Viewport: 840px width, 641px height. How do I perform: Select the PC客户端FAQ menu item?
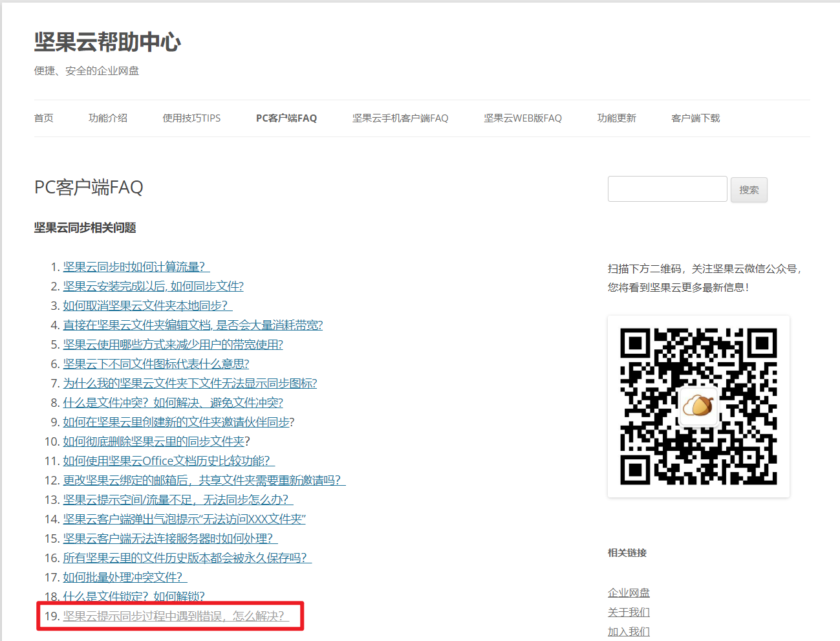(x=286, y=118)
